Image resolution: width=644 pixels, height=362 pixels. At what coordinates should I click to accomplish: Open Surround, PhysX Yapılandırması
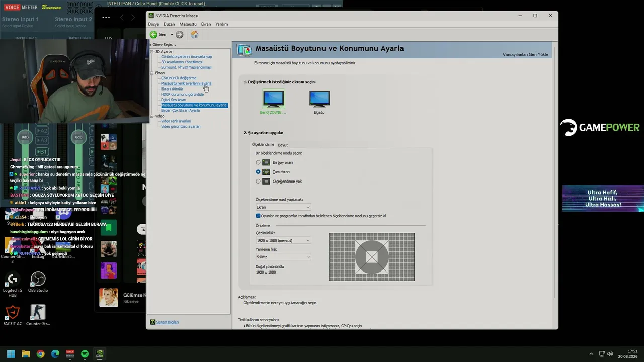[186, 67]
